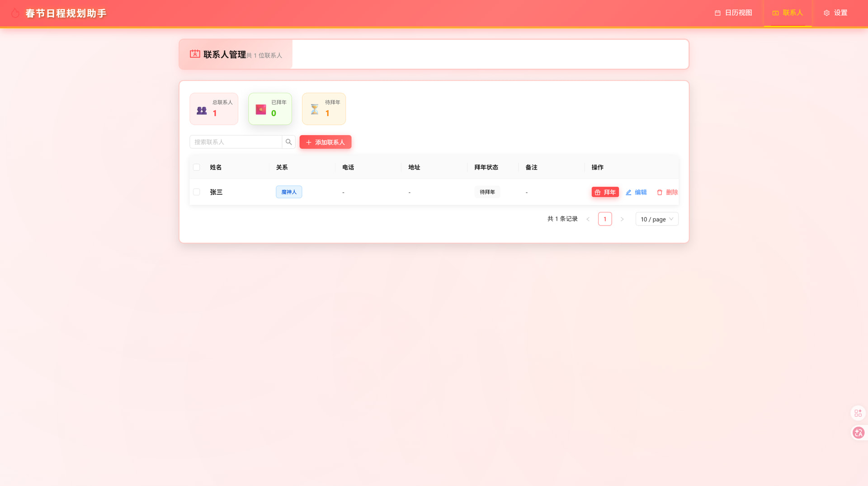868x486 pixels.
Task: Toggle the select-all checkbox in table header
Action: point(197,167)
